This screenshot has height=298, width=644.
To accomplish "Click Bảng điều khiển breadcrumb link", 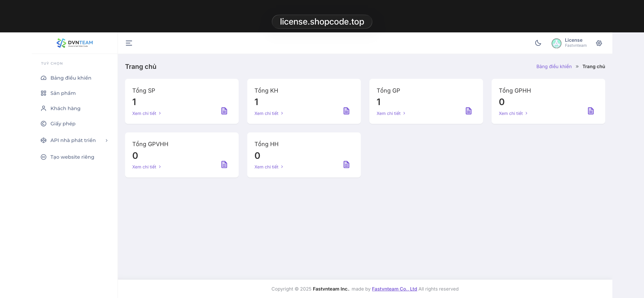I will [x=554, y=67].
